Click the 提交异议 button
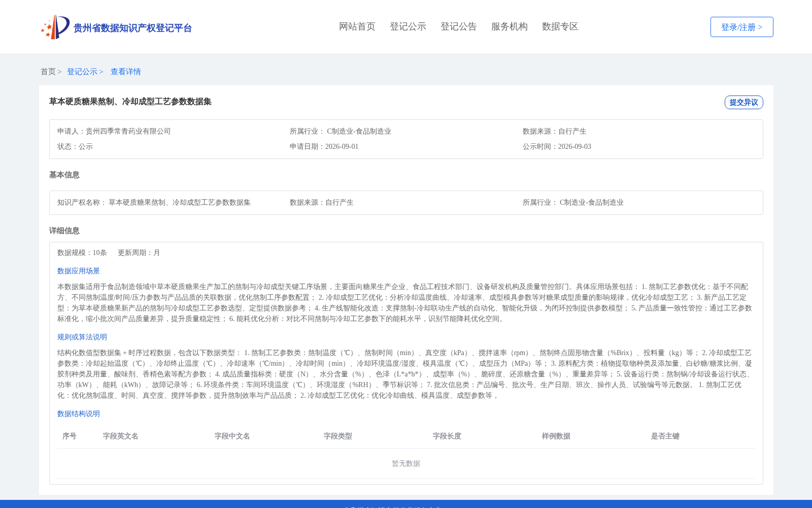Image resolution: width=812 pixels, height=508 pixels. point(744,102)
